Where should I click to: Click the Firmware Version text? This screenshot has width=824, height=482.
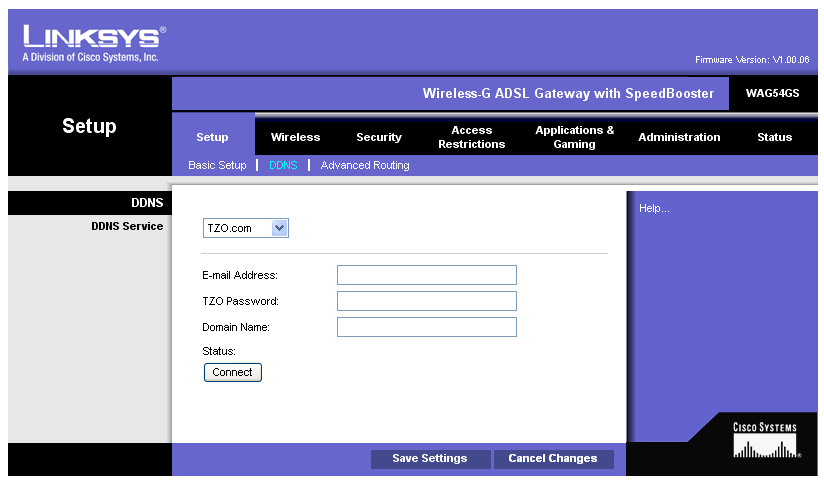pos(751,60)
